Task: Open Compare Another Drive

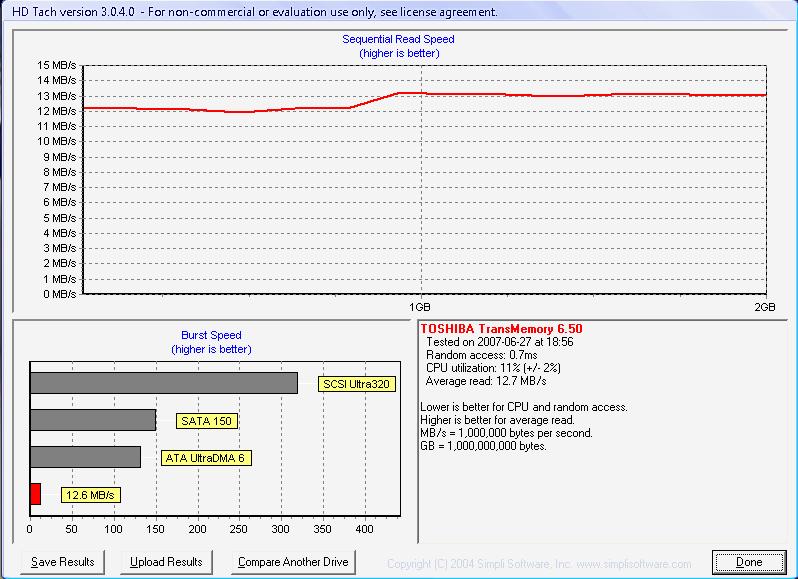Action: (x=293, y=562)
